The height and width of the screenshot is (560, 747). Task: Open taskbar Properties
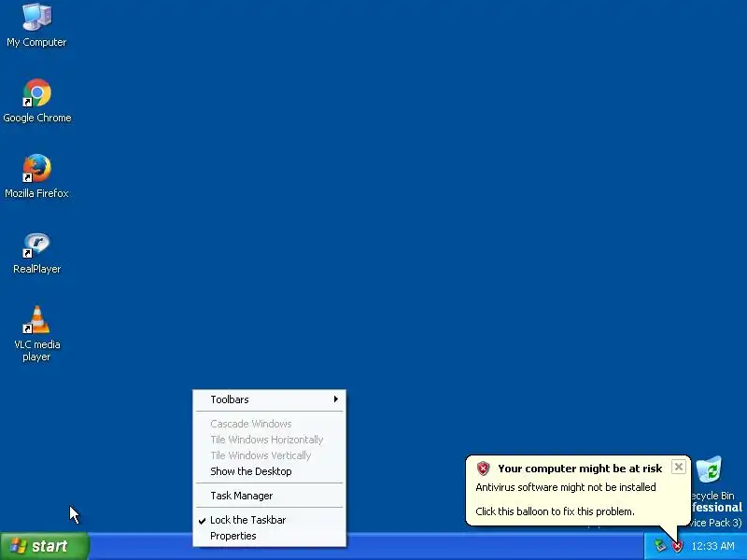[269, 536]
